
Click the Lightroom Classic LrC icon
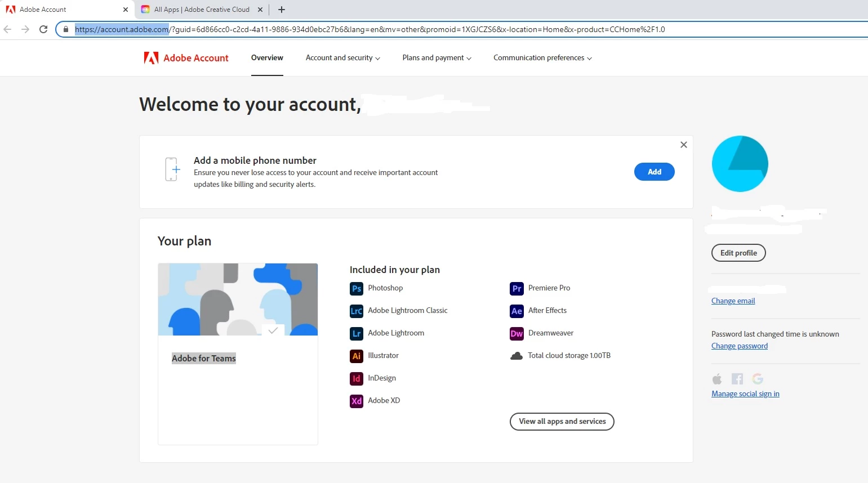click(x=357, y=311)
